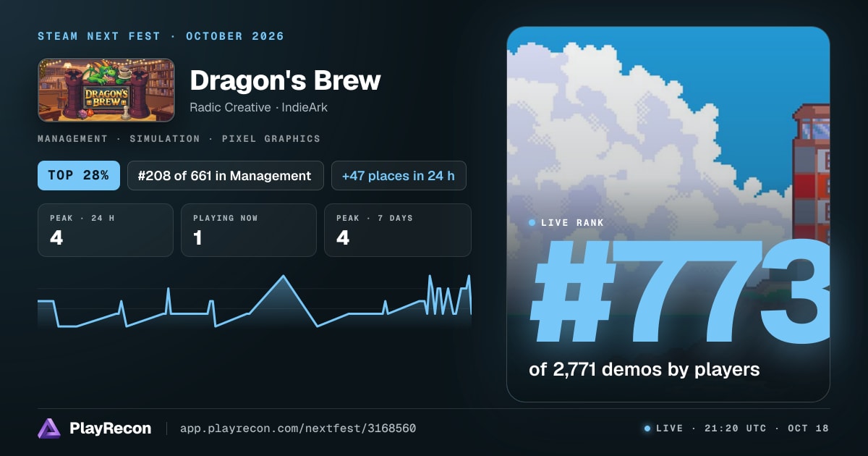Click the Management · Simulation · Pixel Graphics tags
Screen dimensions: 868x456
(x=179, y=138)
